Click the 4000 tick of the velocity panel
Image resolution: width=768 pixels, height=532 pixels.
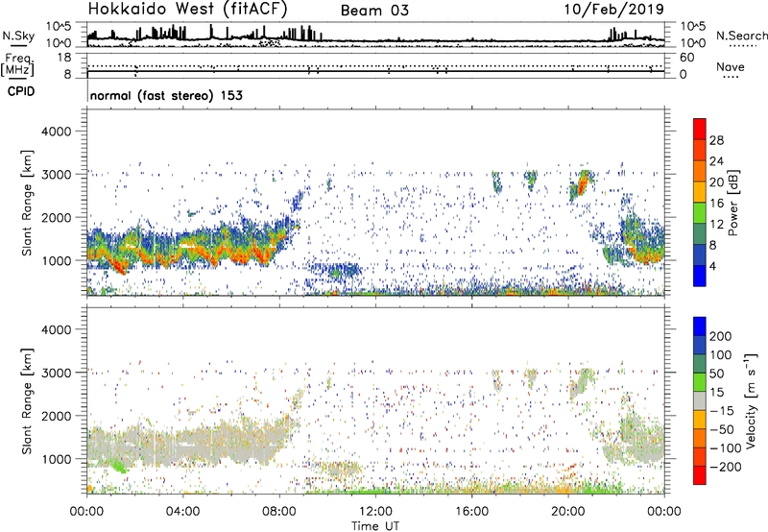coord(56,329)
